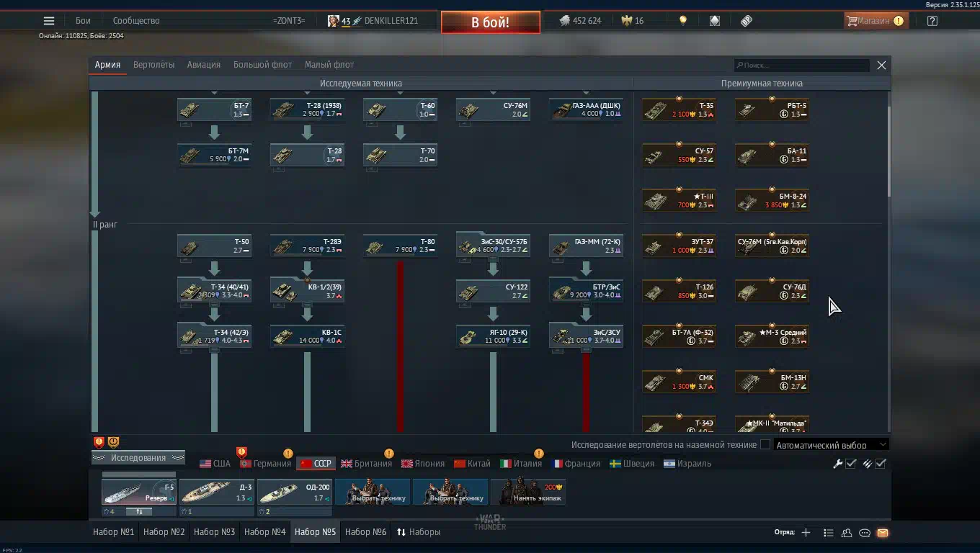Close the research tree window
Screen dimensions: 980x553
point(881,65)
